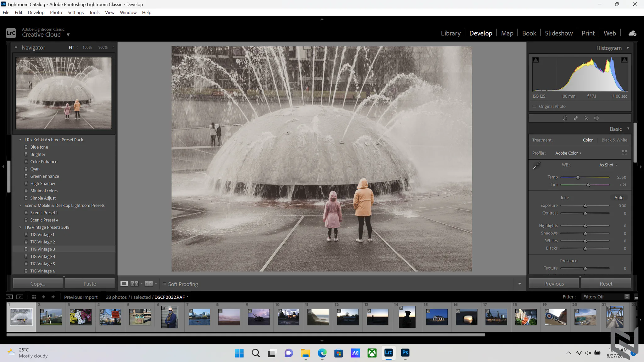Screen dimensions: 644x362
Task: Select the Crop Overlay tool icon
Action: click(565, 118)
